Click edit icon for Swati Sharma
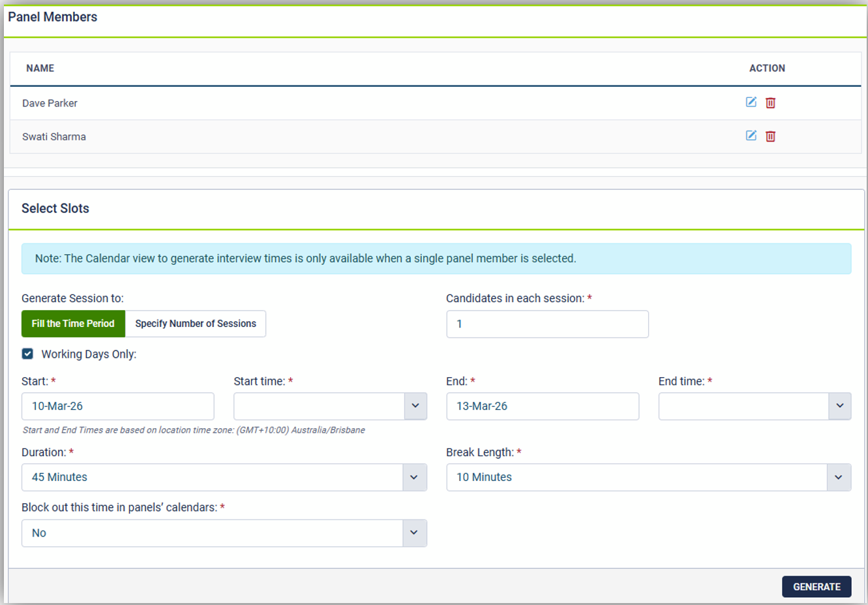The width and height of the screenshot is (868, 605). coord(751,136)
